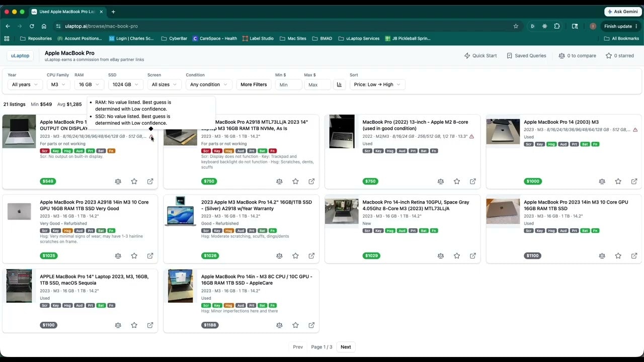Click the $1188 price badge
644x362 pixels.
tap(210, 325)
